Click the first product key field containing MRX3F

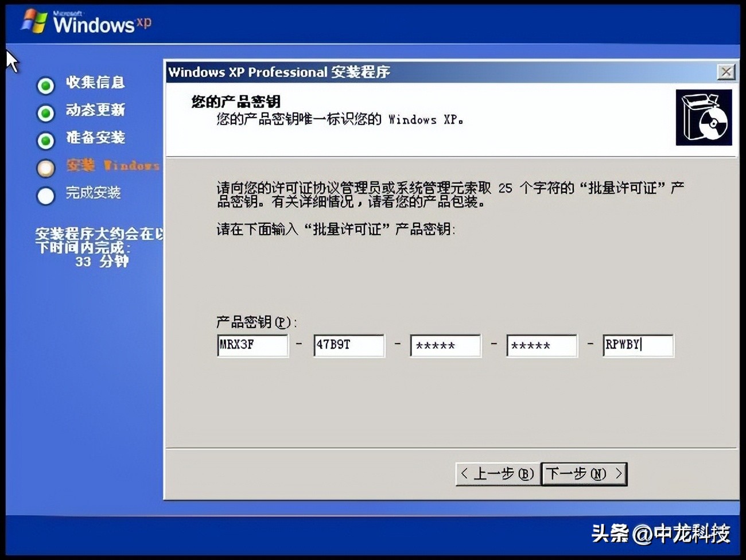(252, 345)
